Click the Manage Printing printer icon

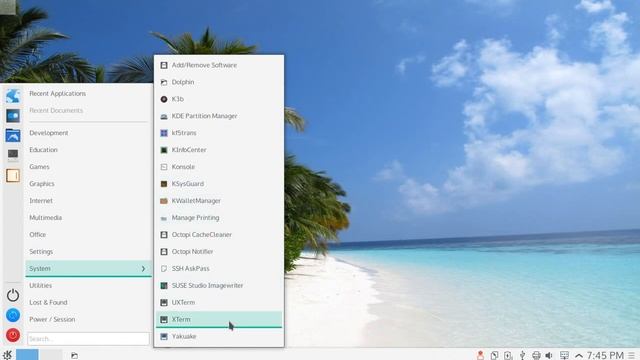coord(164,218)
